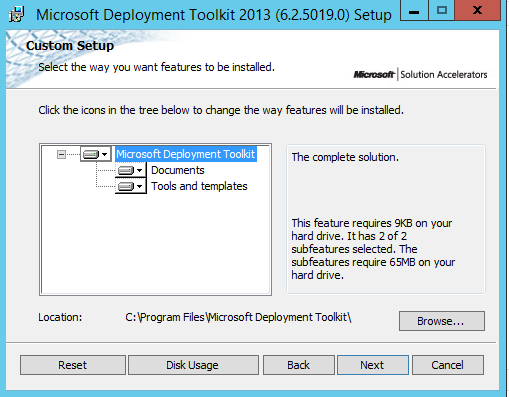Viewport: 509px width, 397px height.
Task: Open Microsoft Deployment Toolkit feature drive icon
Action: (91, 154)
